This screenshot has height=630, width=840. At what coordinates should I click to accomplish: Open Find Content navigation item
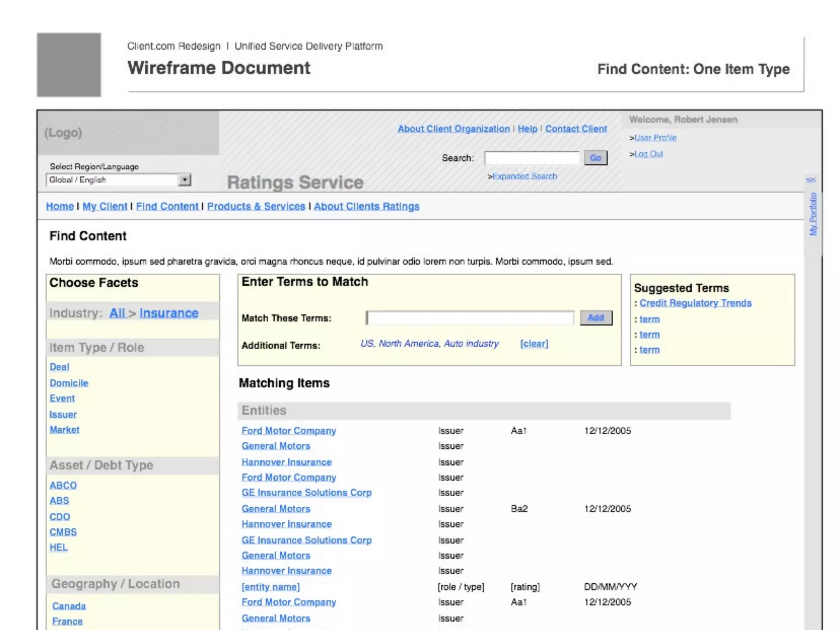pyautogui.click(x=167, y=206)
